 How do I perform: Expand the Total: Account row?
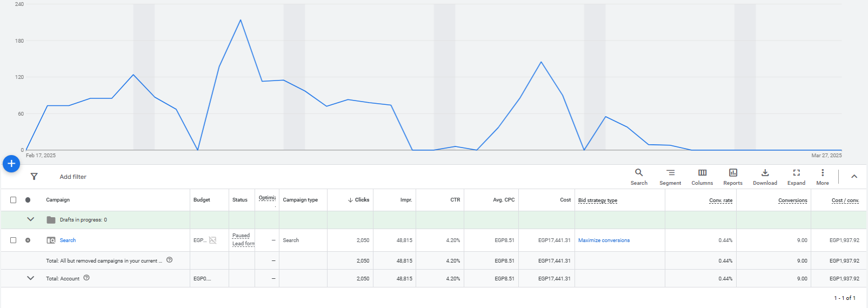tap(31, 278)
